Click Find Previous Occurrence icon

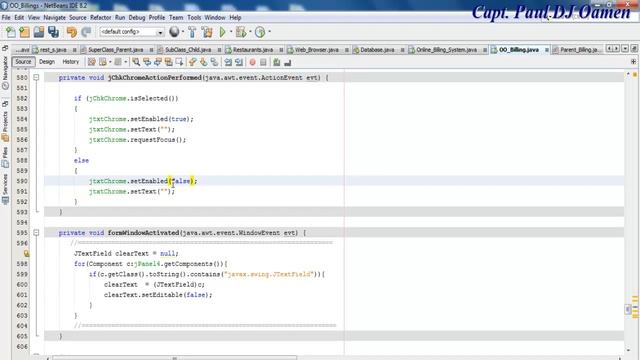pyautogui.click(x=147, y=62)
